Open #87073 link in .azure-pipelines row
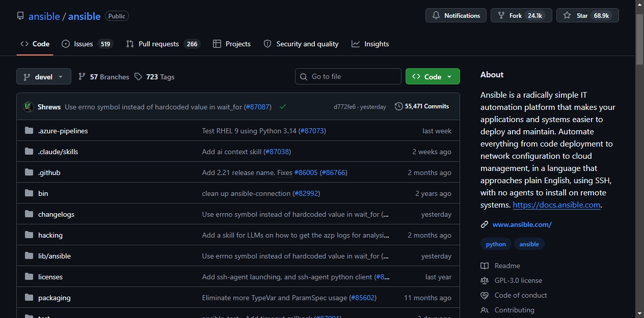This screenshot has width=644, height=318. (312, 131)
